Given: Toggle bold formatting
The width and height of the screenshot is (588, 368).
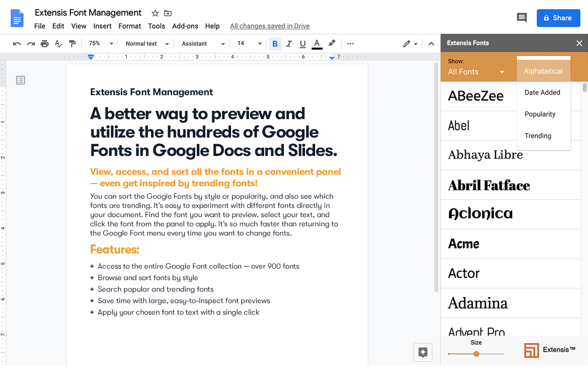Looking at the screenshot, I should coord(275,44).
